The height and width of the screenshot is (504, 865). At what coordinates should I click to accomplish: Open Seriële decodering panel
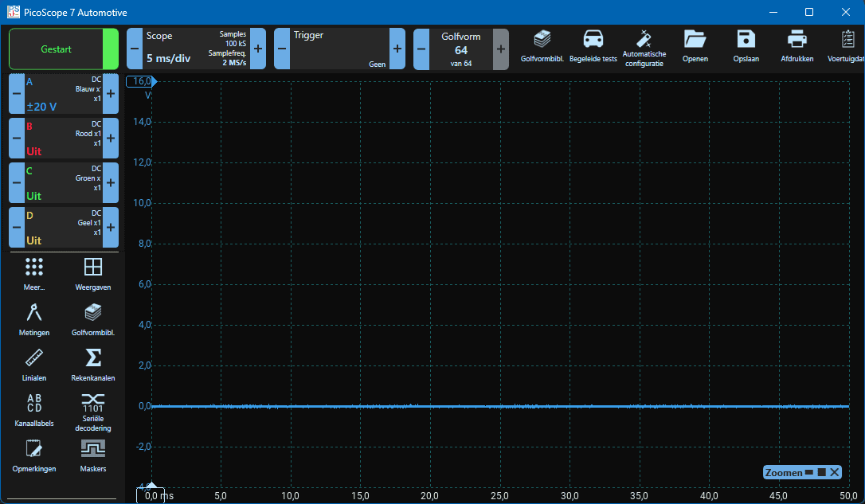(x=92, y=409)
